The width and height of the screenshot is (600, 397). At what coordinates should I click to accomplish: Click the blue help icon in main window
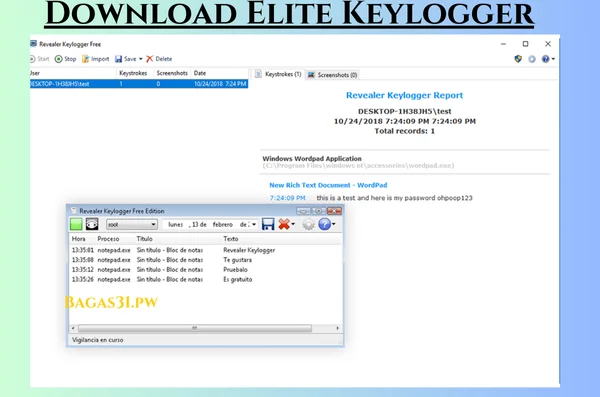click(545, 59)
